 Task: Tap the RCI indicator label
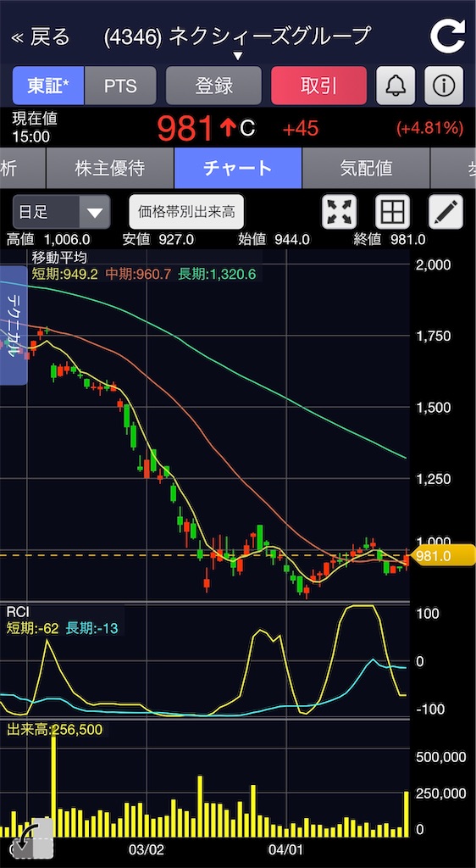[18, 612]
